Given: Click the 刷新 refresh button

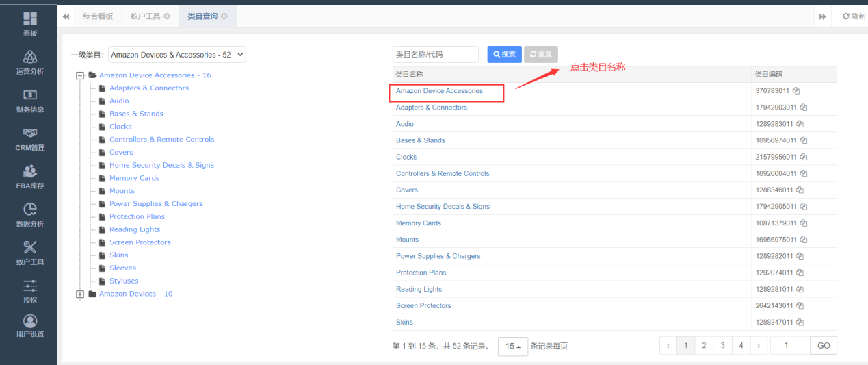Looking at the screenshot, I should (x=854, y=16).
